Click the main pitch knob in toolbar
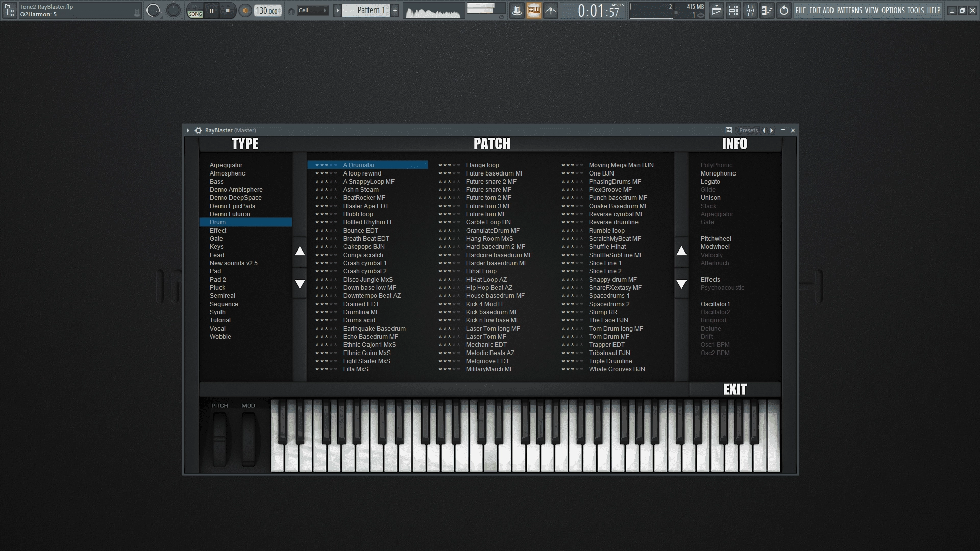The image size is (980, 551). click(x=174, y=10)
